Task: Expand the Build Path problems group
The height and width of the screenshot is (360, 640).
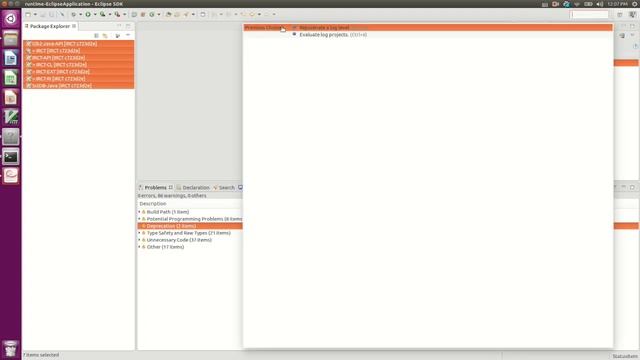Action: tap(140, 212)
